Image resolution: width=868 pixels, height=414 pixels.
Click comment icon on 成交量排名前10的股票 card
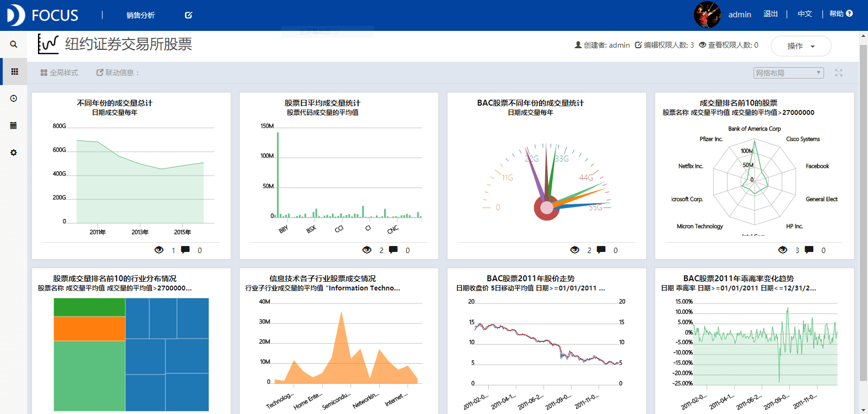coord(809,250)
